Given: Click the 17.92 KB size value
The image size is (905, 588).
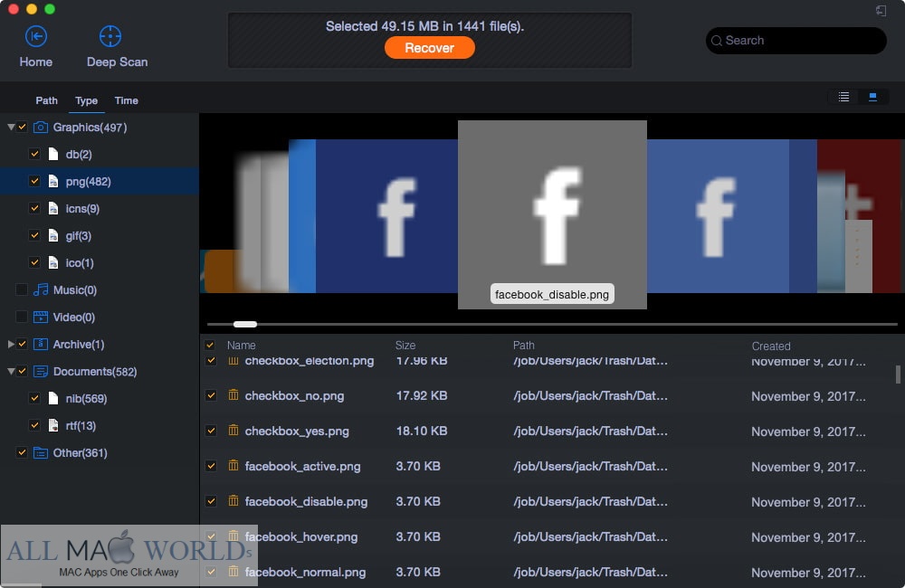Looking at the screenshot, I should click(422, 395).
